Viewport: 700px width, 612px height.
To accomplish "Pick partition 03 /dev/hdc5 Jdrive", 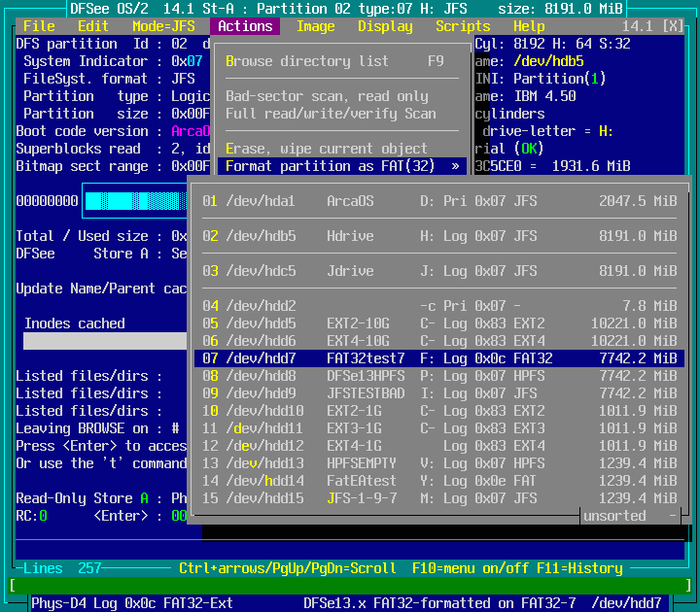I will pyautogui.click(x=439, y=271).
